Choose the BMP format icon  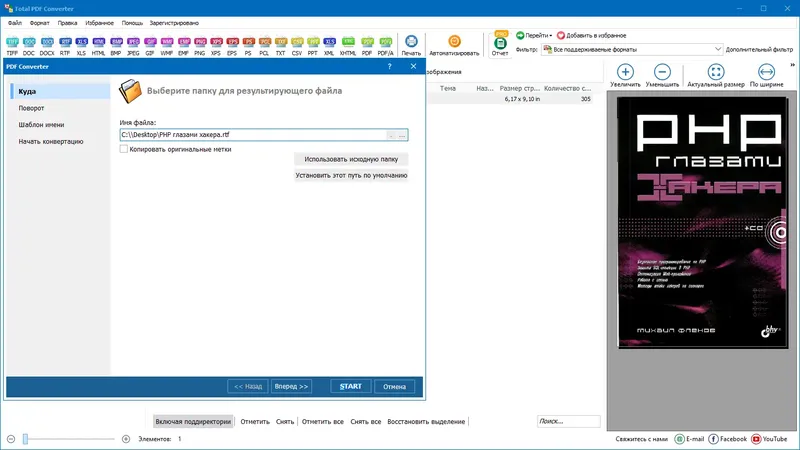point(116,45)
